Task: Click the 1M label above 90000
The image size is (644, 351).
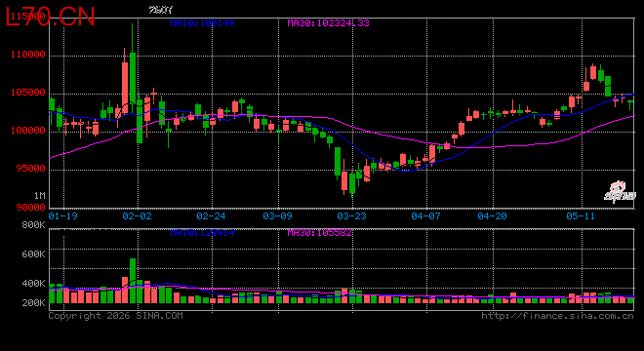Action: [39, 196]
